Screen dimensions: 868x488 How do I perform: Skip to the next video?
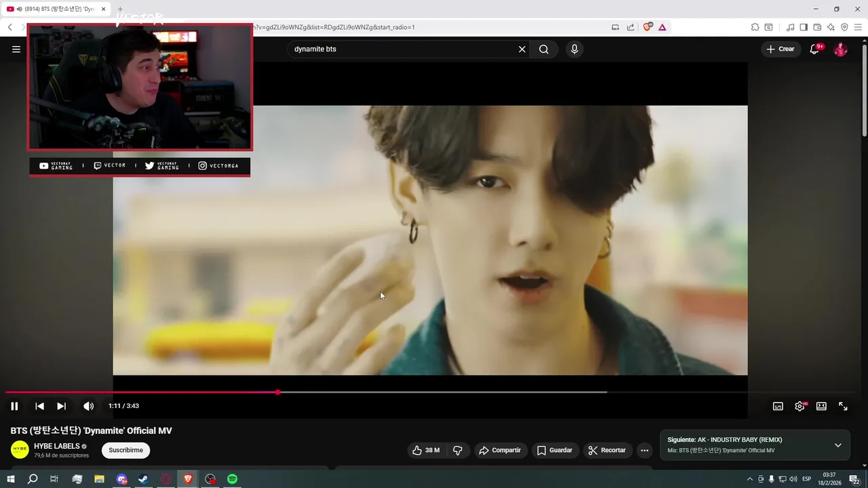point(61,406)
